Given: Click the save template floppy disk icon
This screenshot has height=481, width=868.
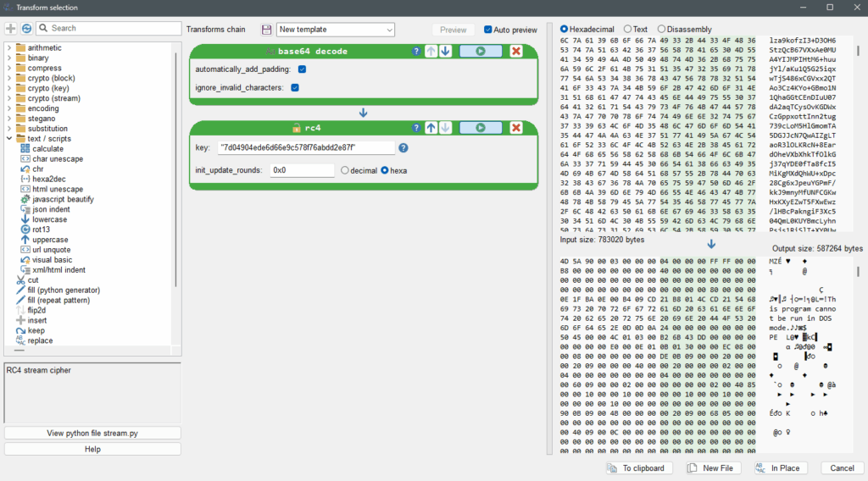Looking at the screenshot, I should point(267,30).
